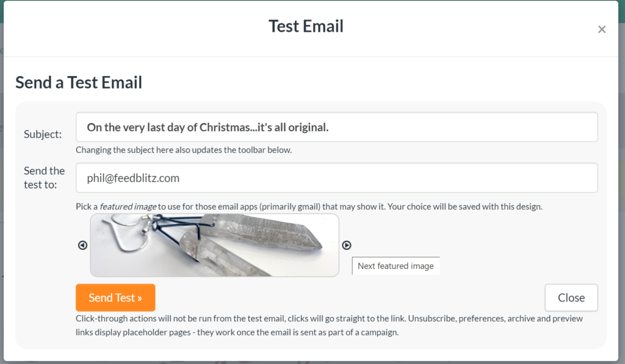Viewport: 625px width, 364px height.
Task: Click the click-through actions disclaimer paragraph
Action: 329,326
